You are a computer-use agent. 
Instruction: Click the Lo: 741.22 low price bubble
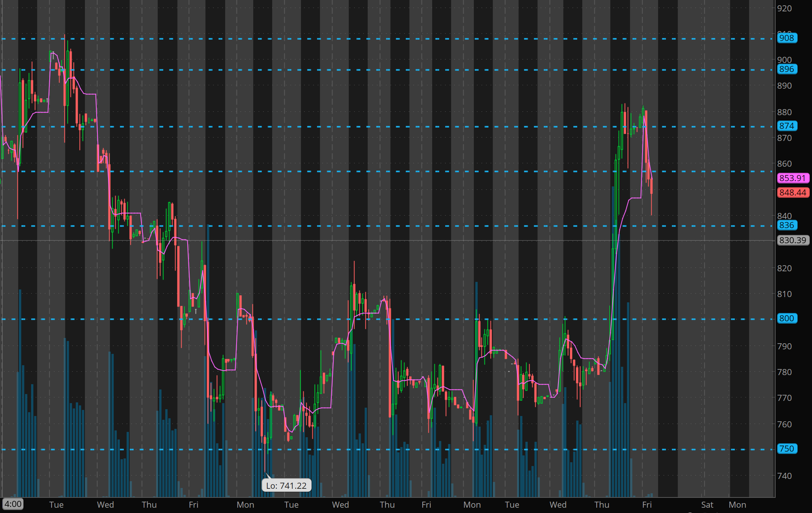(x=286, y=486)
